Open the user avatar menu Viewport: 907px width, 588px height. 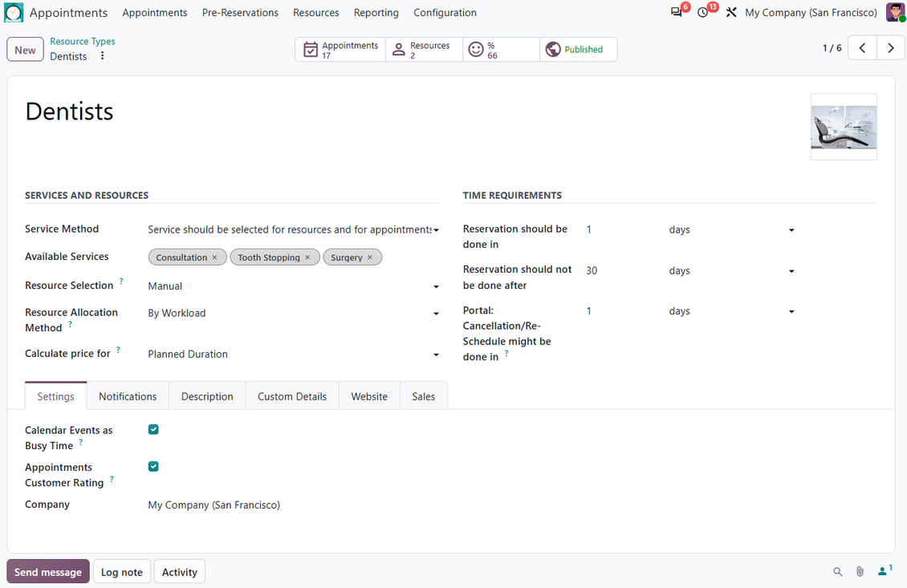tap(896, 12)
